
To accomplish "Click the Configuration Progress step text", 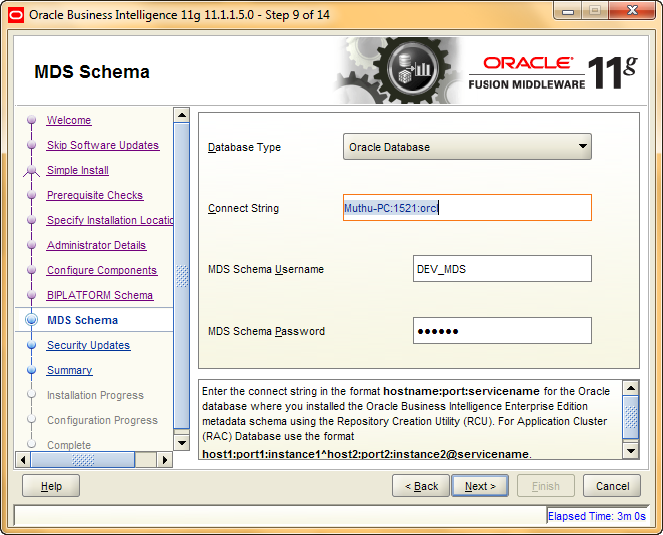I will [x=102, y=420].
